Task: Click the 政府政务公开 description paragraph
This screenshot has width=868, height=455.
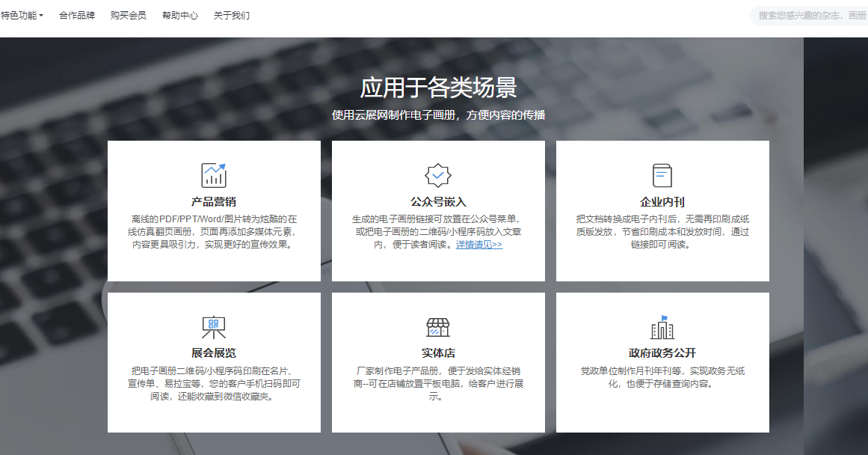Action: pos(662,377)
